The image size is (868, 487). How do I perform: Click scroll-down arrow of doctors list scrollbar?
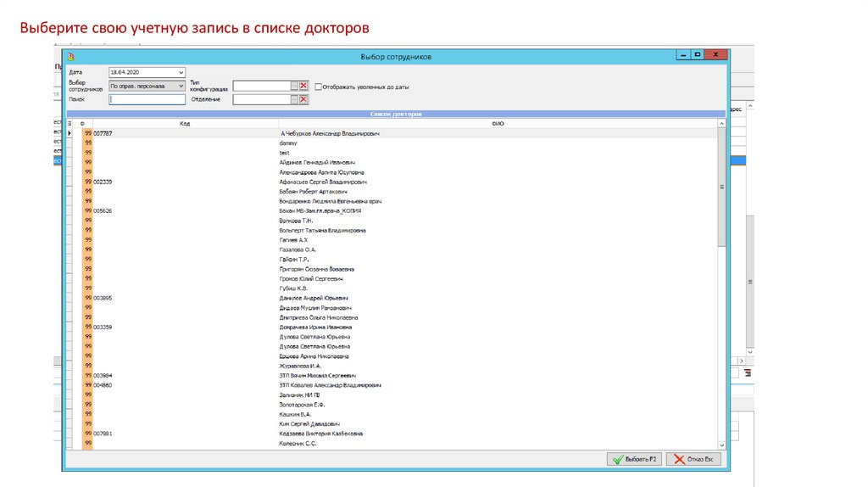[x=722, y=445]
